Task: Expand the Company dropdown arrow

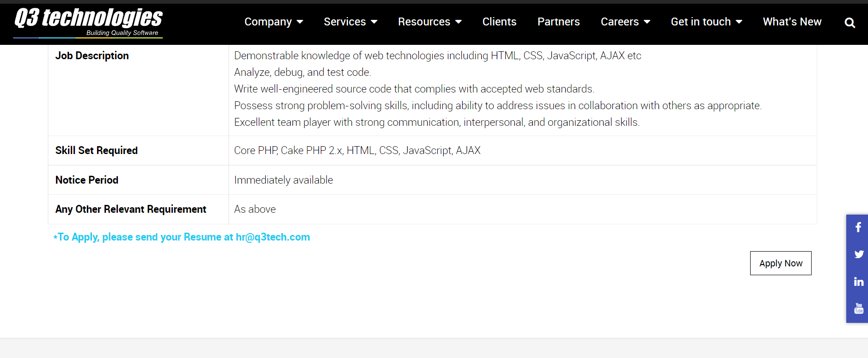Action: [300, 22]
